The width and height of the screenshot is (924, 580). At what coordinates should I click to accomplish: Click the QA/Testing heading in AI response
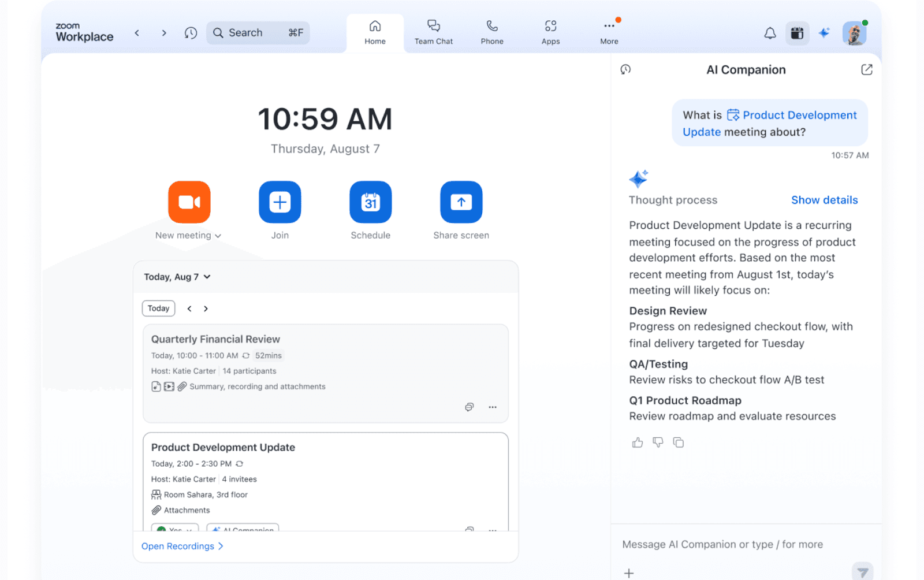pyautogui.click(x=658, y=364)
